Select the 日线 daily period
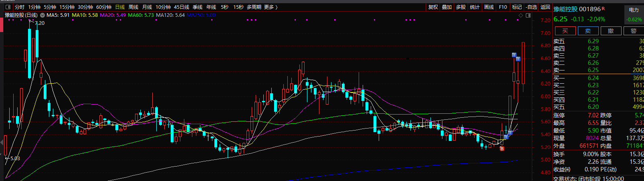Screen dimensions: 644x181 pos(120,7)
